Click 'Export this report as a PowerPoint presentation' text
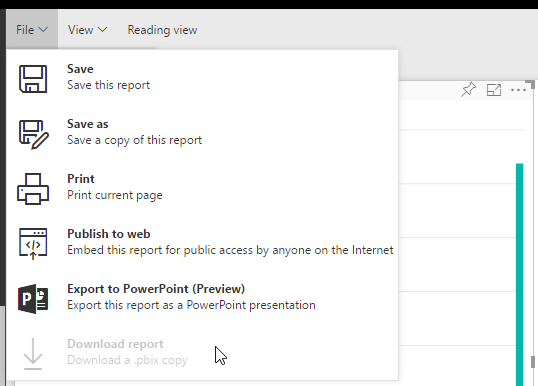Screen dimensions: 538x386 [191, 305]
